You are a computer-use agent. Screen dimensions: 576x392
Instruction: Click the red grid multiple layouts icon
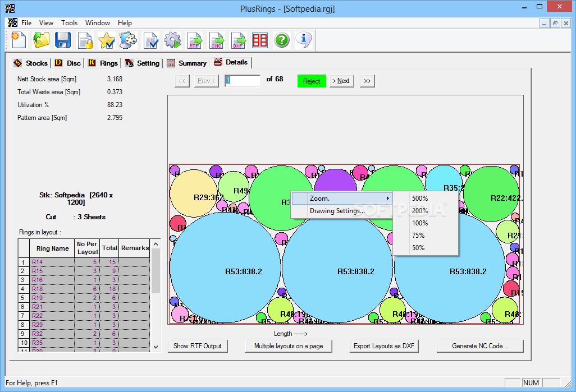(x=260, y=40)
